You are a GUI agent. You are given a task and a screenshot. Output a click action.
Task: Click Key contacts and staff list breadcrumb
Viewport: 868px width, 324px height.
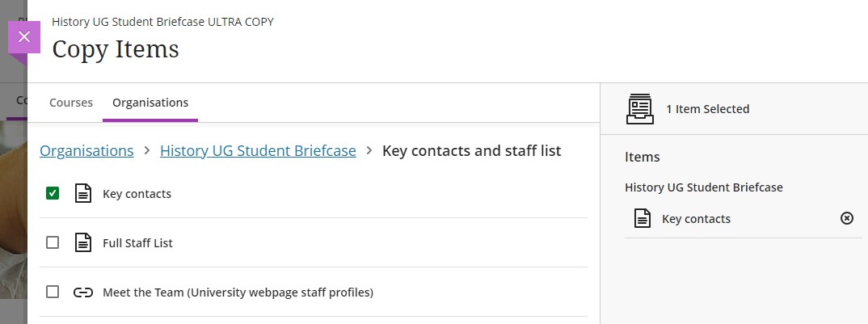pyautogui.click(x=471, y=150)
